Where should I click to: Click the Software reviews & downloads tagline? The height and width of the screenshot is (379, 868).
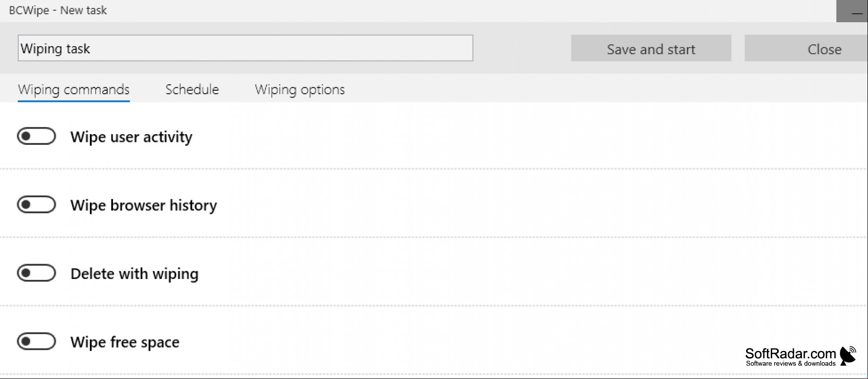click(791, 364)
